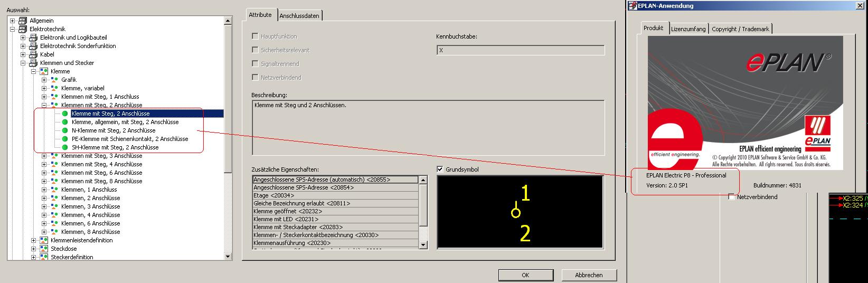The width and height of the screenshot is (868, 283).
Task: Click green dot of Klemme, allgemein, mit Steg
Action: click(65, 122)
